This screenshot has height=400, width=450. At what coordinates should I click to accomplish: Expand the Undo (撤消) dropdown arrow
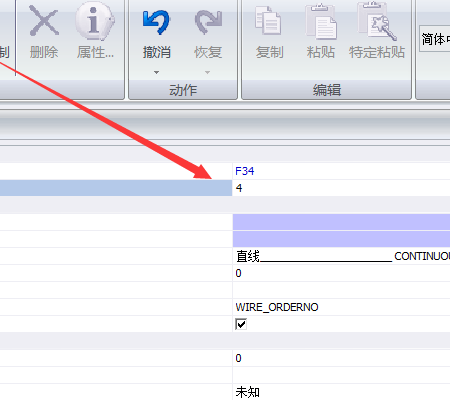tap(156, 72)
